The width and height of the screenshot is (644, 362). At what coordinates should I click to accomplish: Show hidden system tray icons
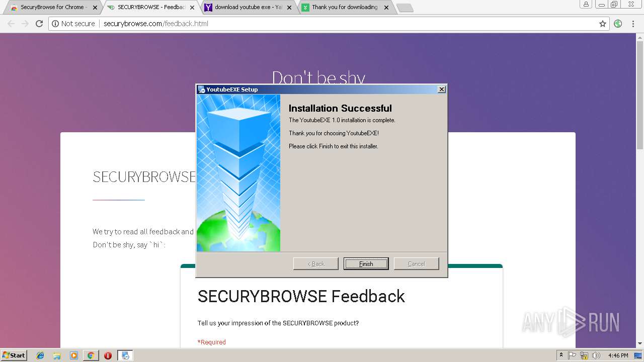(561, 355)
